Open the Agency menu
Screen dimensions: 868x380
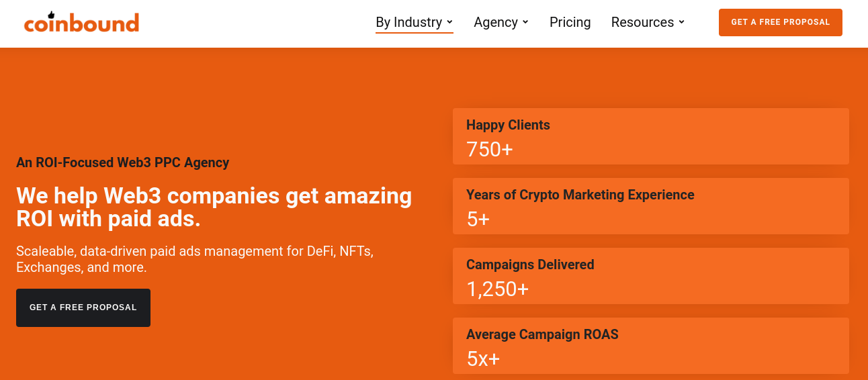click(495, 22)
